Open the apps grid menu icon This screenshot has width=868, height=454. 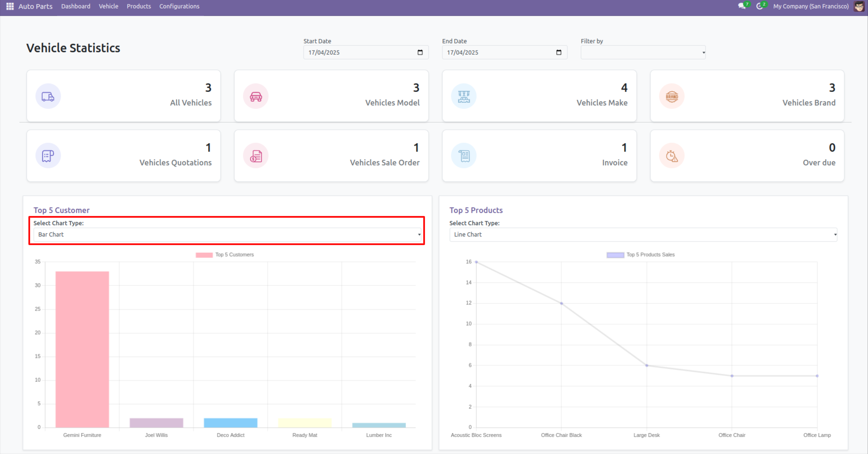[x=10, y=6]
